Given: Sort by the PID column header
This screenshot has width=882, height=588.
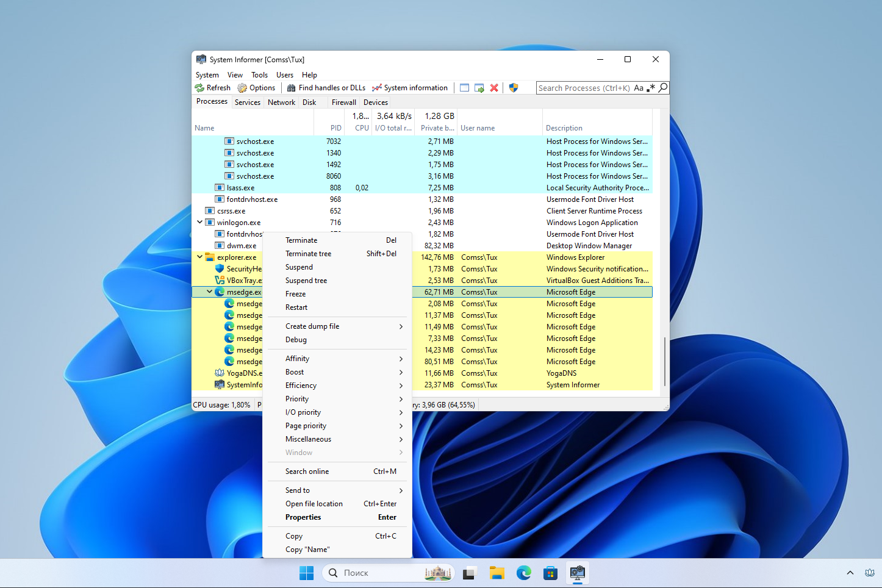Looking at the screenshot, I should point(329,122).
